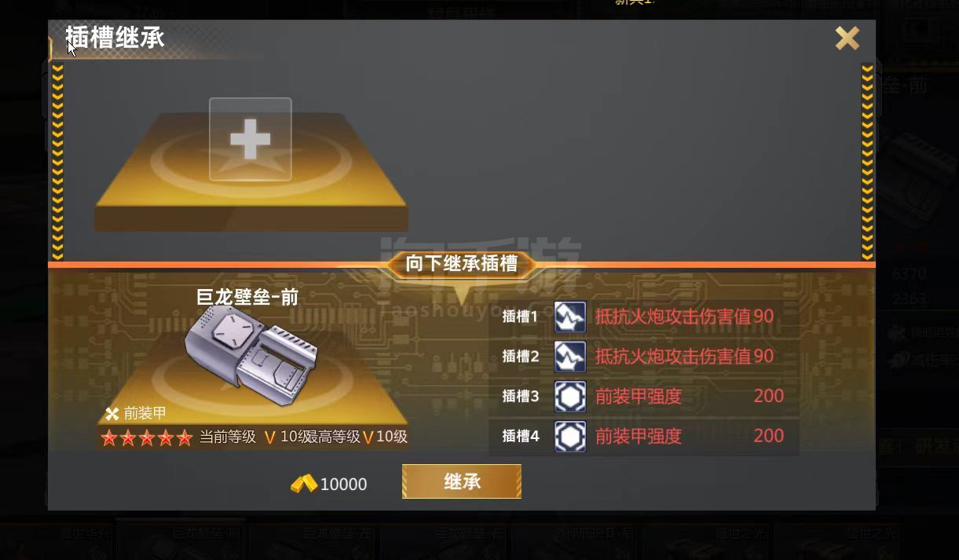Viewport: 959px width, 560px height.
Task: Click the empty golden platform slot
Action: pyautogui.click(x=251, y=171)
